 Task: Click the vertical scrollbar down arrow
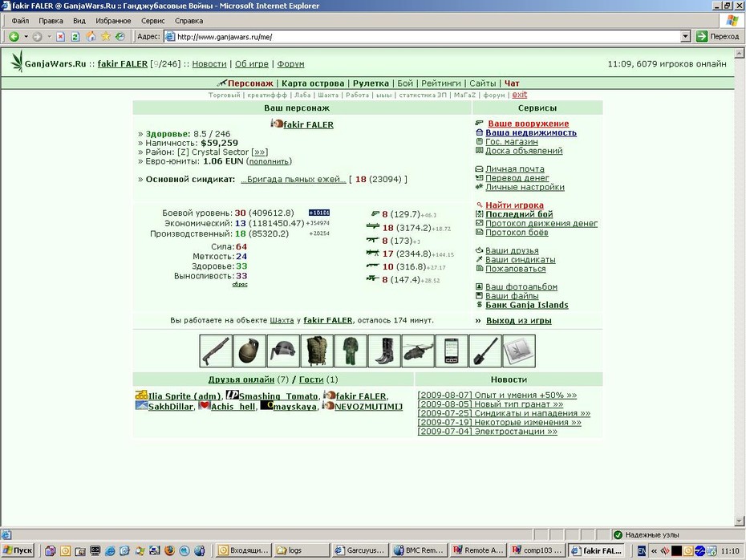pos(740,521)
